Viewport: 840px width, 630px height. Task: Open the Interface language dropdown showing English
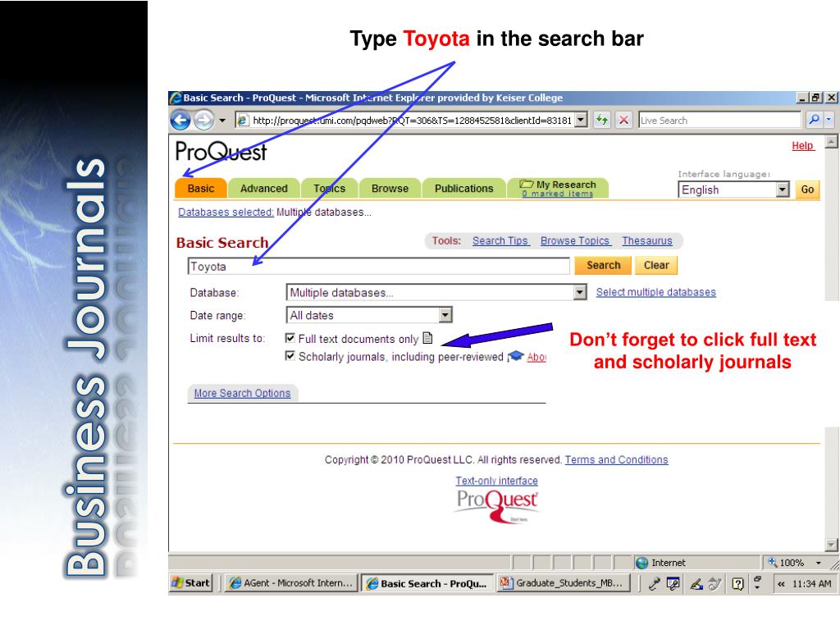pos(734,189)
